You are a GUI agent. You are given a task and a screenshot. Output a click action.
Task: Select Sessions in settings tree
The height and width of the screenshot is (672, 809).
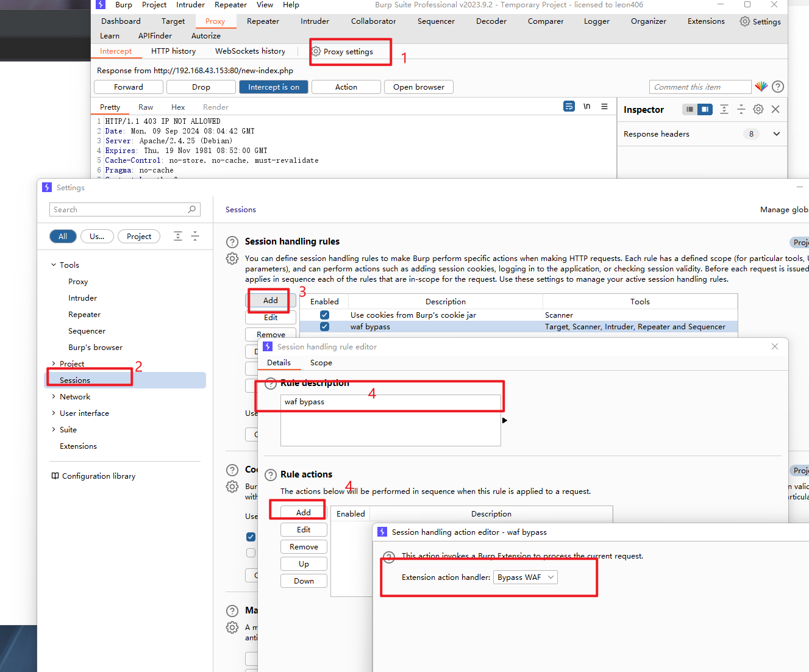click(126, 380)
